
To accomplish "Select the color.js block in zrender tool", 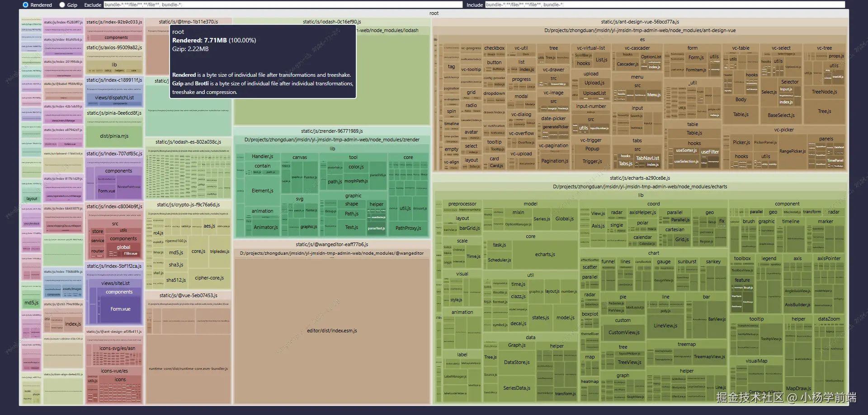I will pyautogui.click(x=356, y=167).
